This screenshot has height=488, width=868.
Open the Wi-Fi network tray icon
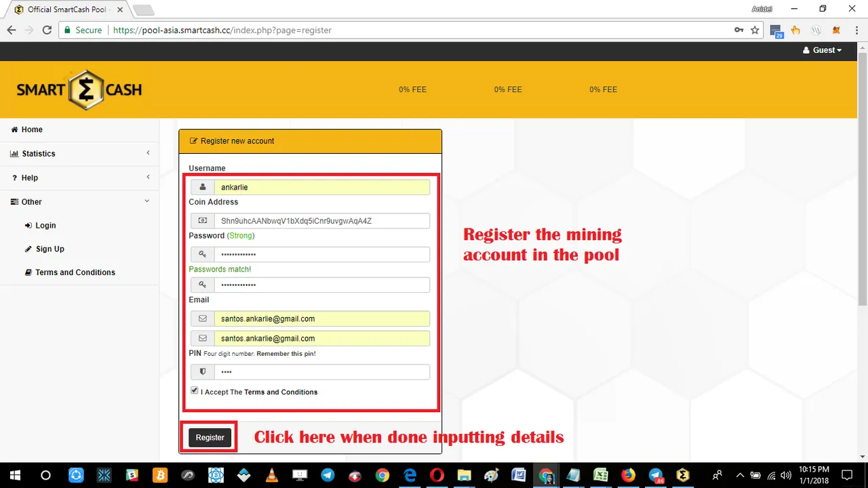[x=771, y=475]
